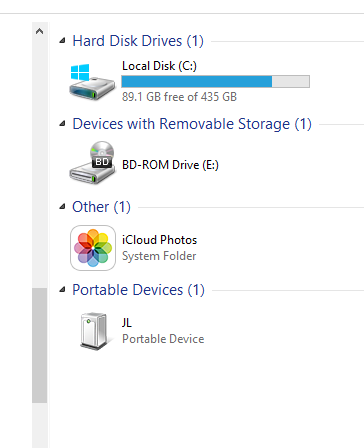Click the scrollbar up arrow

click(x=39, y=31)
